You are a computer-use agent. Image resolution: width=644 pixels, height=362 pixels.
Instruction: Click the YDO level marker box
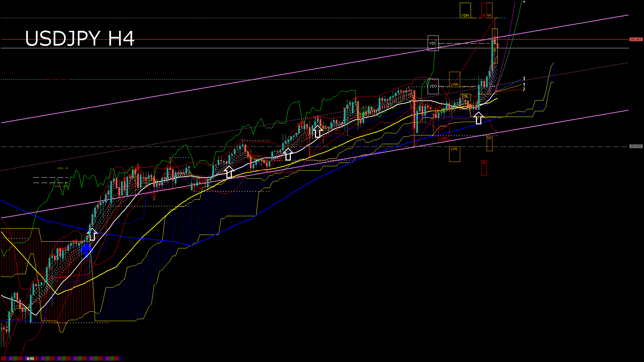point(433,86)
